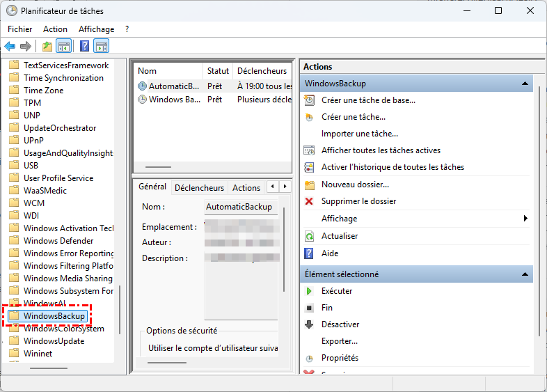Select the TextServicesFramework folder

click(66, 65)
